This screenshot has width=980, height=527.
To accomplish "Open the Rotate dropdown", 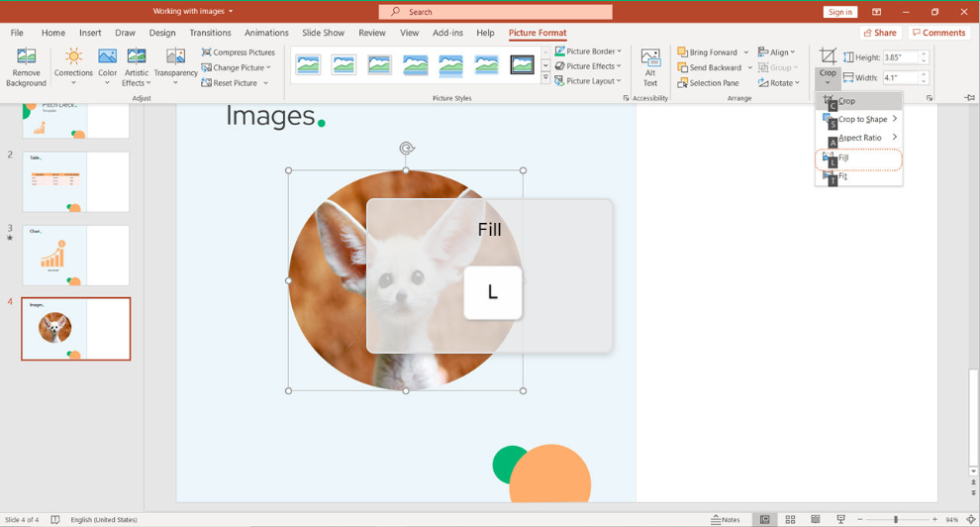I will point(779,82).
